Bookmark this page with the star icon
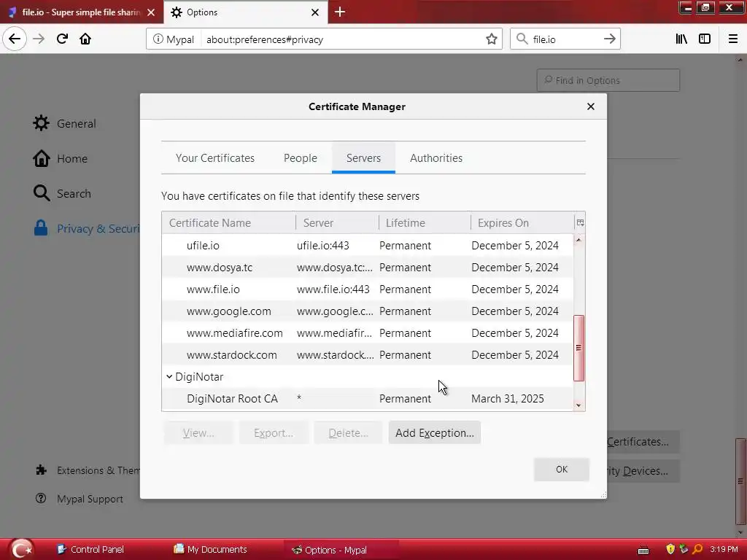Screen dimensions: 747x560 pos(491,39)
